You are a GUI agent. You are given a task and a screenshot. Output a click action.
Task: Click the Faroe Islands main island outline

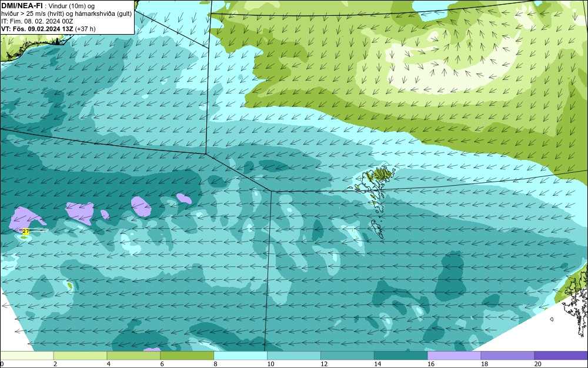click(376, 181)
